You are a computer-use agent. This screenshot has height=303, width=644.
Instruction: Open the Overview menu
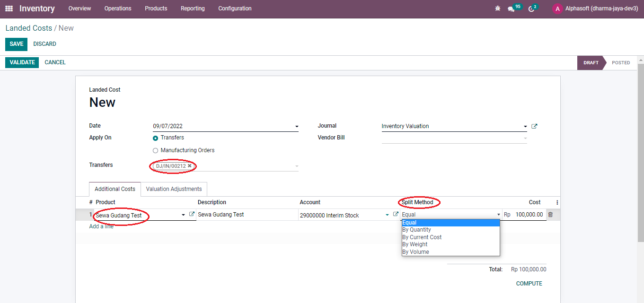click(79, 9)
